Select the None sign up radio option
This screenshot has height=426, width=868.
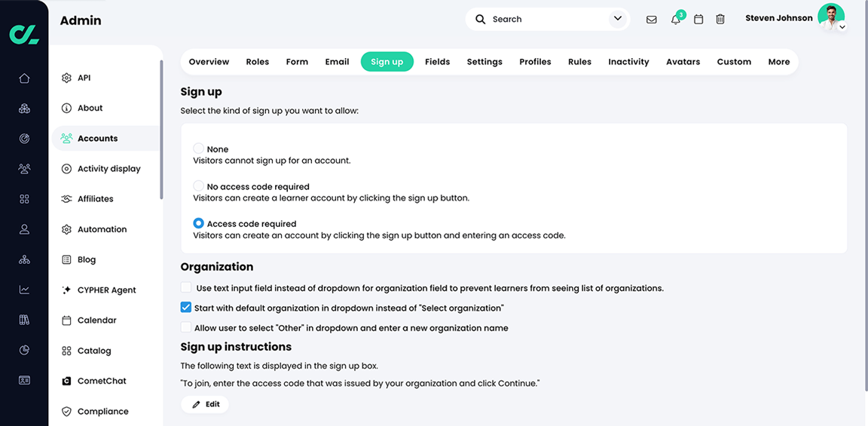[x=198, y=149]
